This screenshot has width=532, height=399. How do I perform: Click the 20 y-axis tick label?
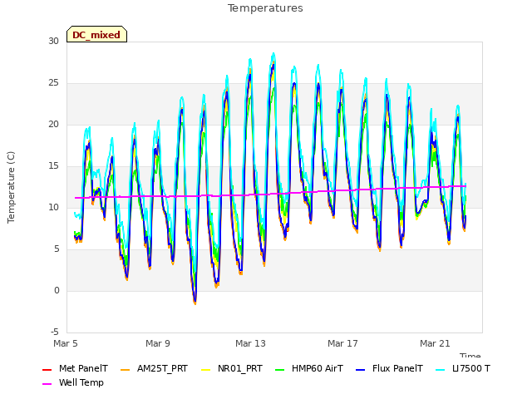(53, 125)
